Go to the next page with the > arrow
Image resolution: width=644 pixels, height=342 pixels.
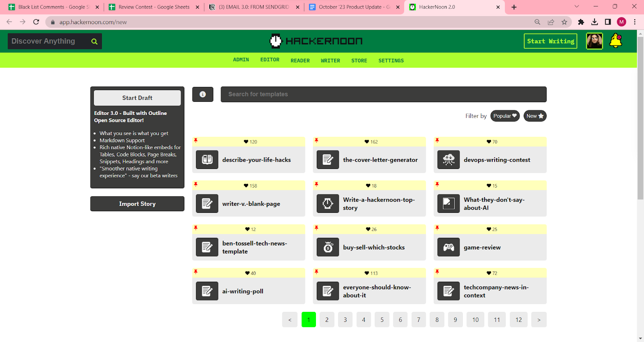tap(539, 319)
